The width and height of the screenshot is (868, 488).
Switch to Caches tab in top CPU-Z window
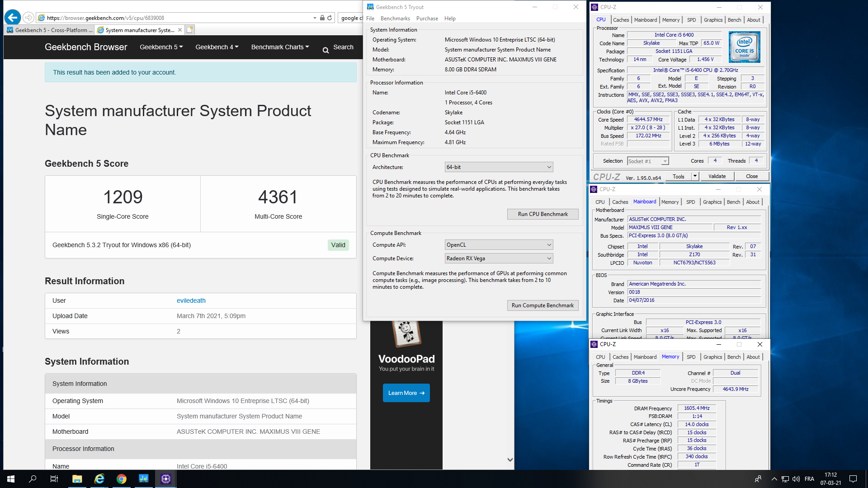pos(621,20)
